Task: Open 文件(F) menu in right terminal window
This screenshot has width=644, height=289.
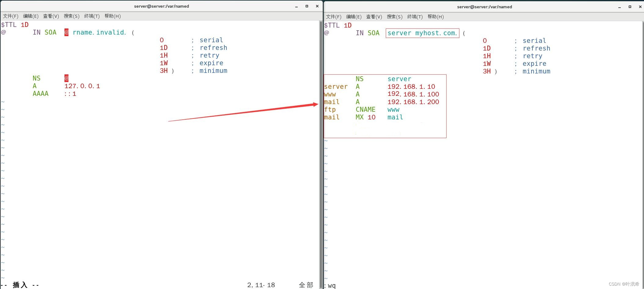Action: pos(334,17)
